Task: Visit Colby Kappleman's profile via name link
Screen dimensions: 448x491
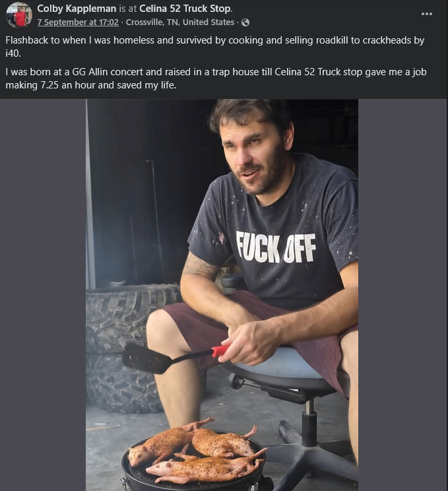Action: point(77,9)
